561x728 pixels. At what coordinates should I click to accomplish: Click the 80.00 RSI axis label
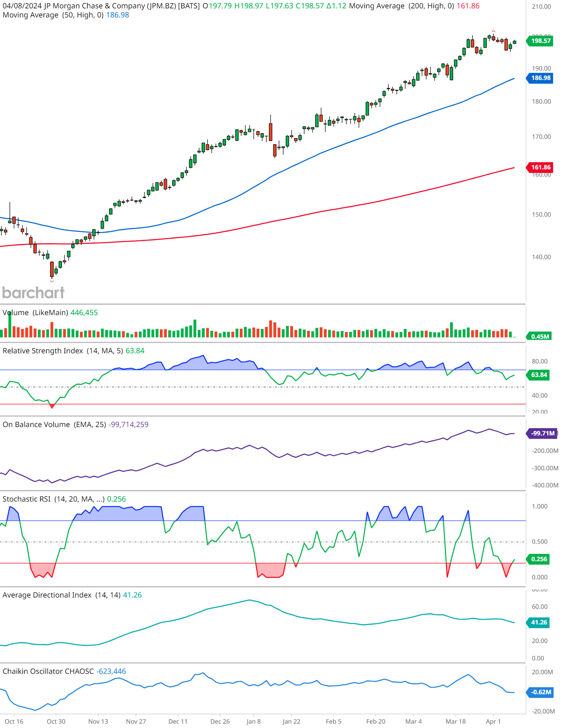tap(540, 361)
